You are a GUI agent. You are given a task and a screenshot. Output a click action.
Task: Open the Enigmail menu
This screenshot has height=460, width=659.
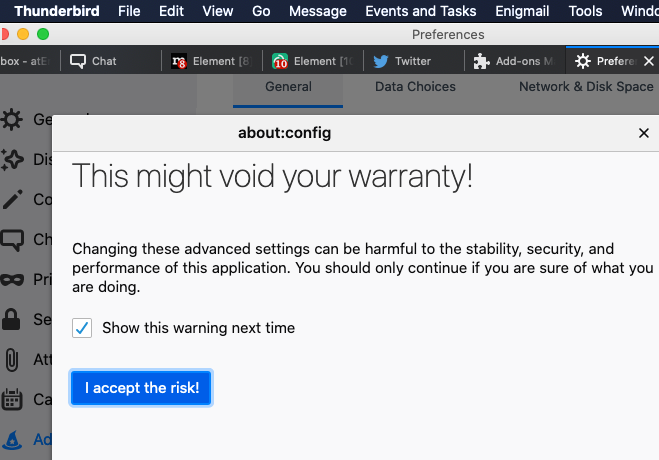[522, 11]
